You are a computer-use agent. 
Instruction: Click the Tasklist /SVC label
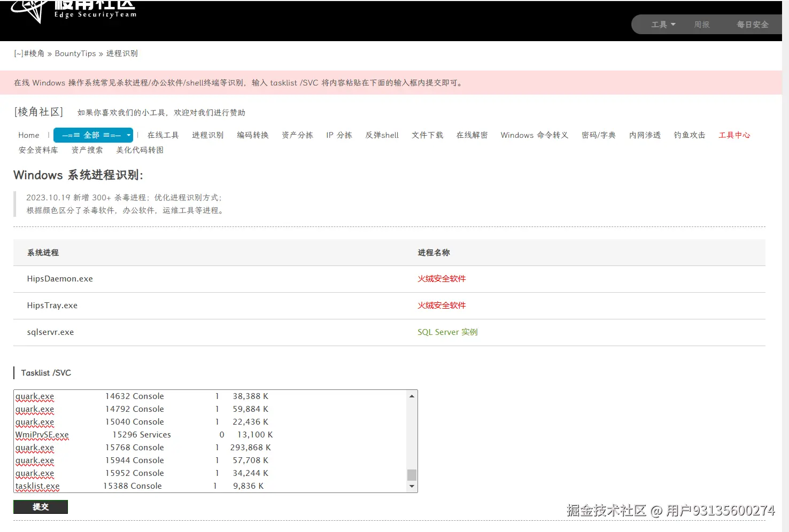46,373
